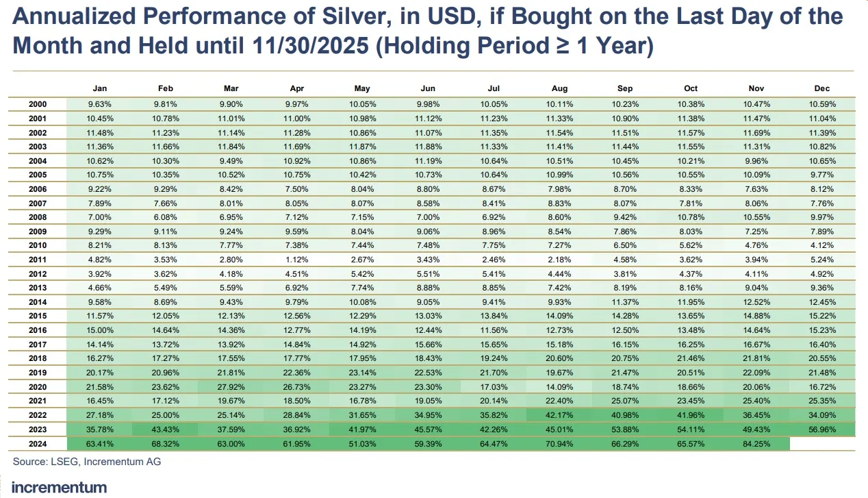Click the 2000 row label
The height and width of the screenshot is (498, 868).
[x=38, y=104]
